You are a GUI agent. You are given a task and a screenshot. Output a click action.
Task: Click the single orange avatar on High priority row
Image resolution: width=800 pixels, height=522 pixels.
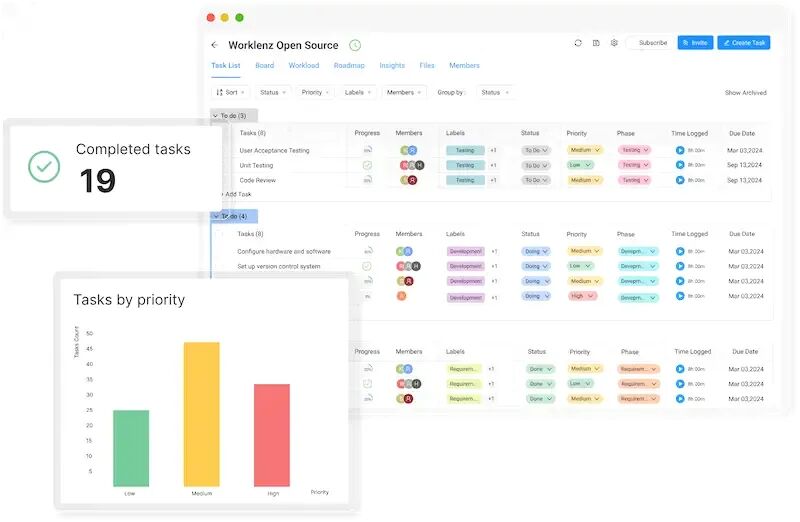pos(402,295)
